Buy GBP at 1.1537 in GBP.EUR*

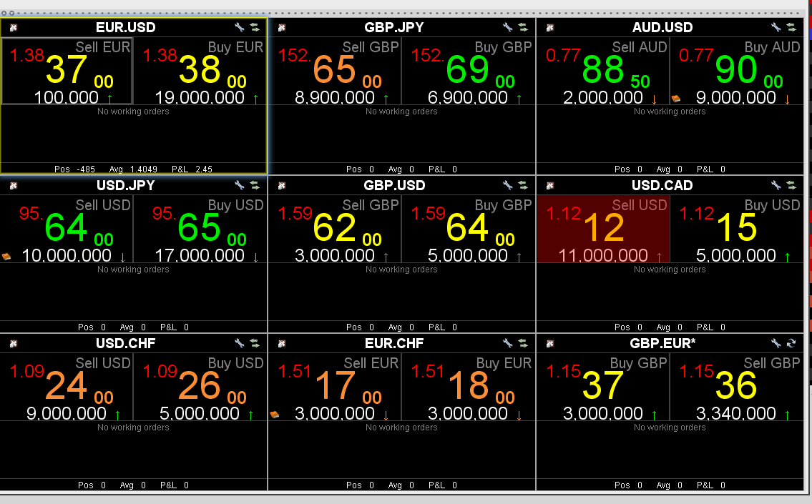click(603, 387)
